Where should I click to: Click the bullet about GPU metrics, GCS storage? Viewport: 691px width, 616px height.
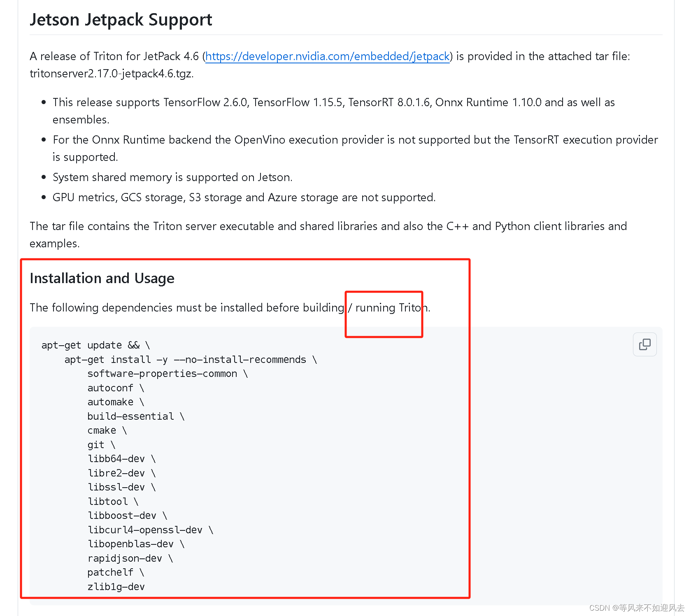(244, 198)
